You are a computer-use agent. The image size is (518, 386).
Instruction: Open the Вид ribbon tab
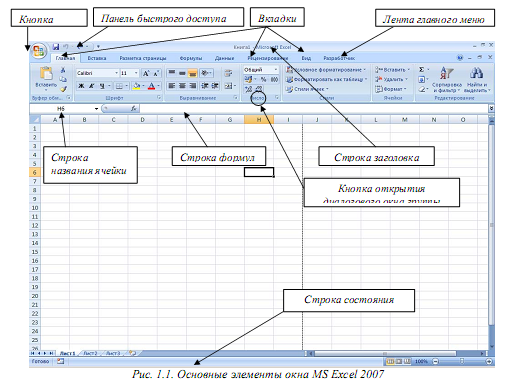[306, 58]
